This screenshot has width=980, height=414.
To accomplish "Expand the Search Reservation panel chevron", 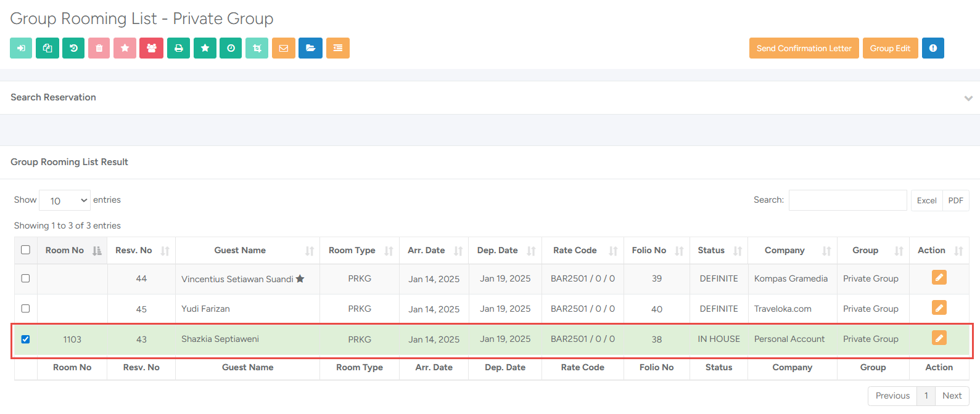I will [968, 98].
